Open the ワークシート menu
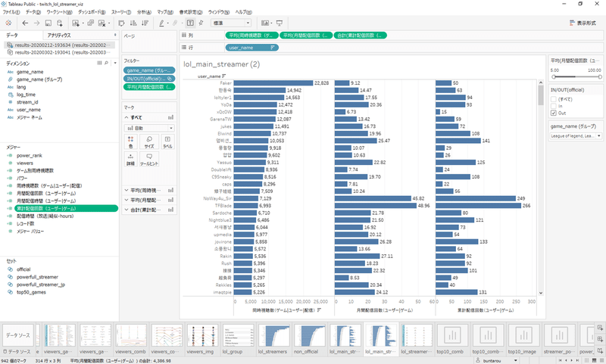 tap(59, 12)
